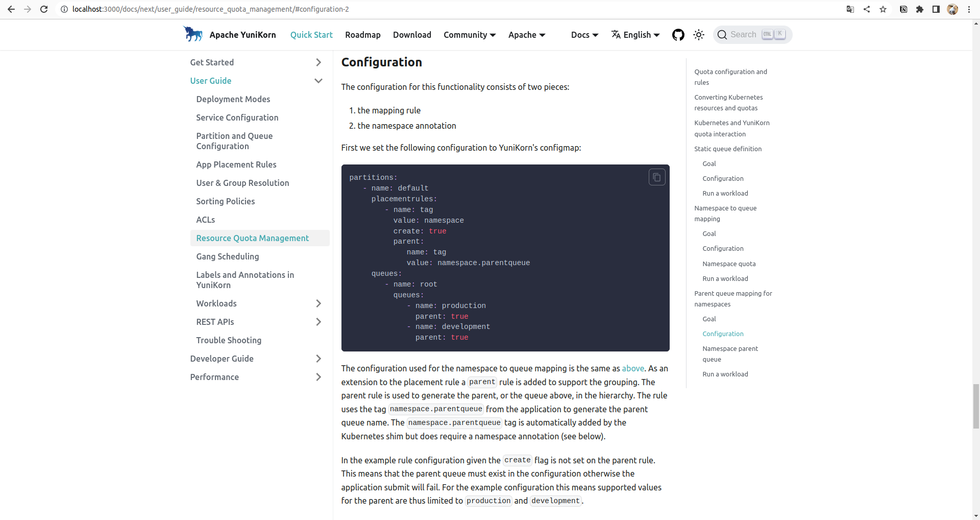Share this page icon
980x520 pixels.
(867, 9)
